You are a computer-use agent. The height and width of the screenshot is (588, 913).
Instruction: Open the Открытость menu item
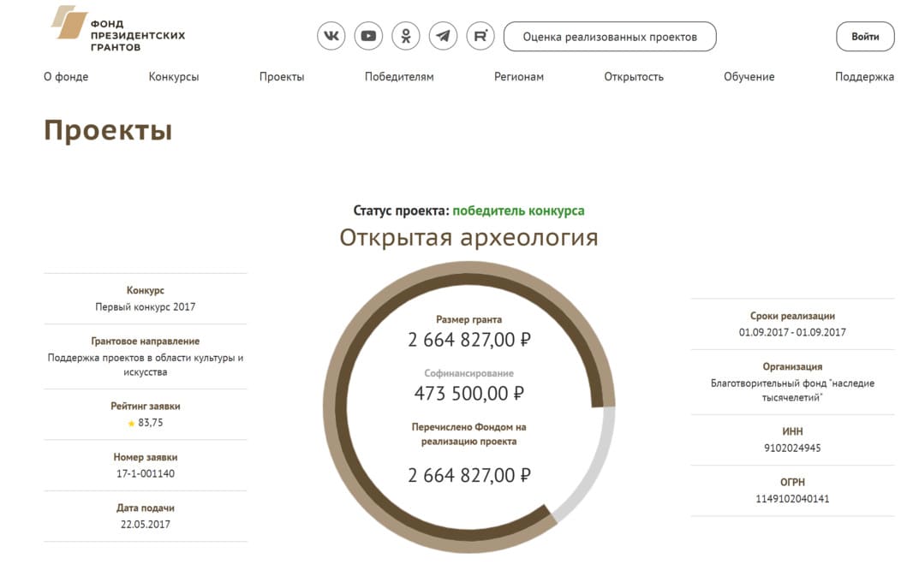(x=634, y=77)
